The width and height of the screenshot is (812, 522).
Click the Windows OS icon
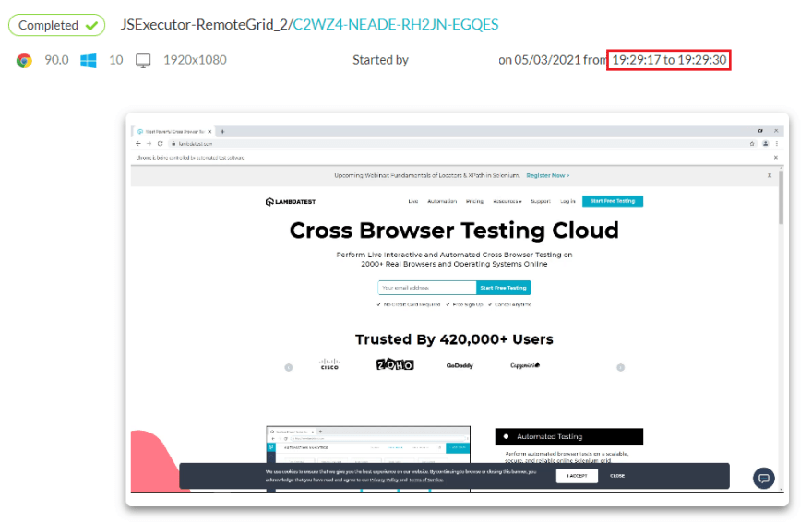coord(89,61)
